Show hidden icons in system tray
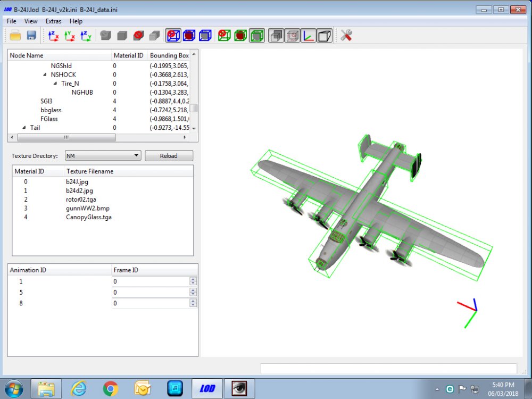This screenshot has width=532, height=399. coord(437,389)
